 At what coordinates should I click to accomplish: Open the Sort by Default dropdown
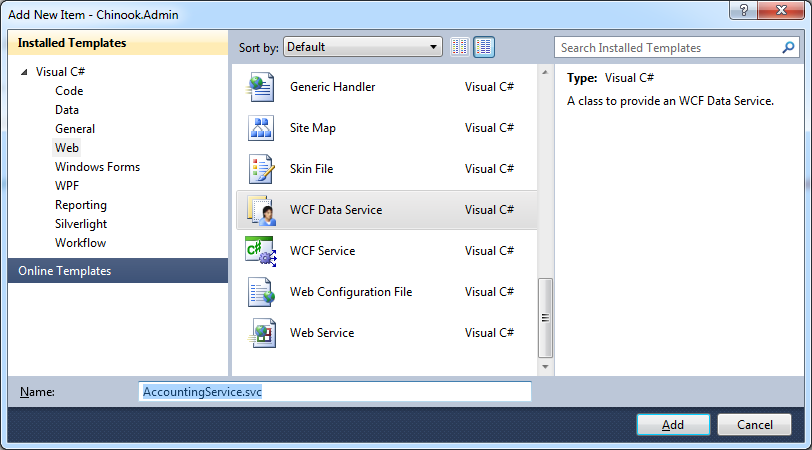point(362,47)
